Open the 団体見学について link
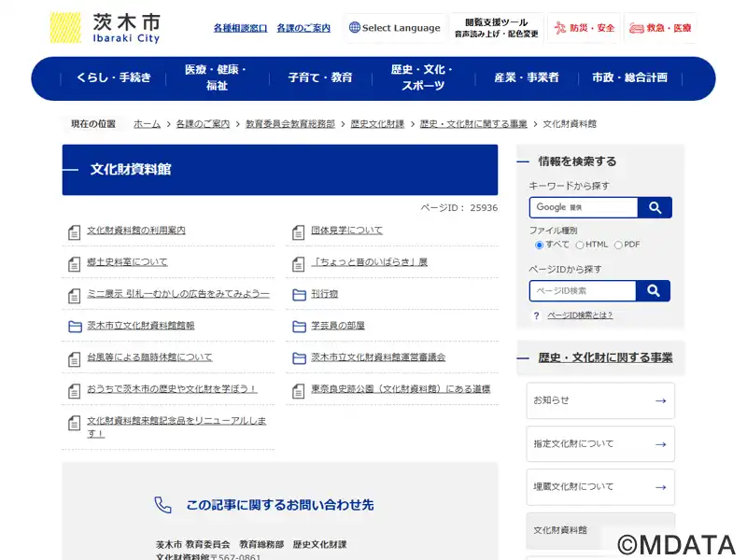The width and height of the screenshot is (747, 560). coord(346,231)
